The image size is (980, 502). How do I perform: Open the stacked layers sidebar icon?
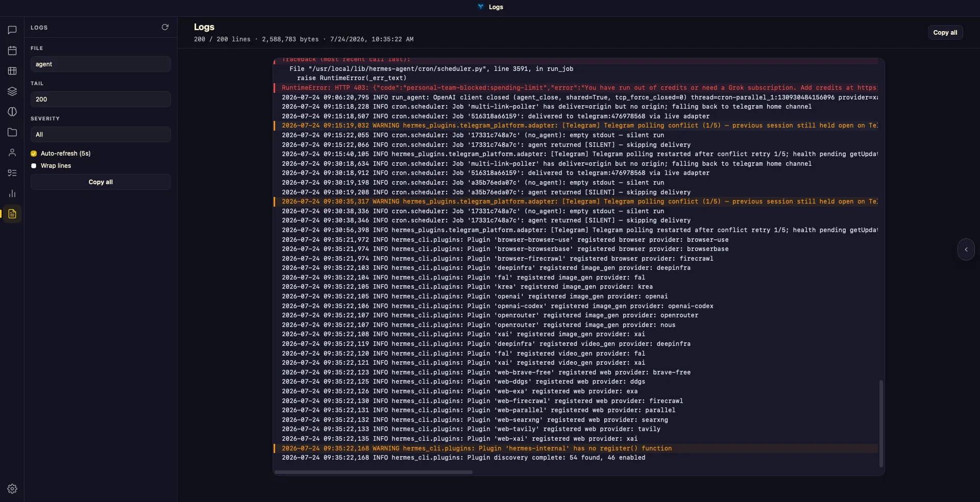[x=12, y=91]
